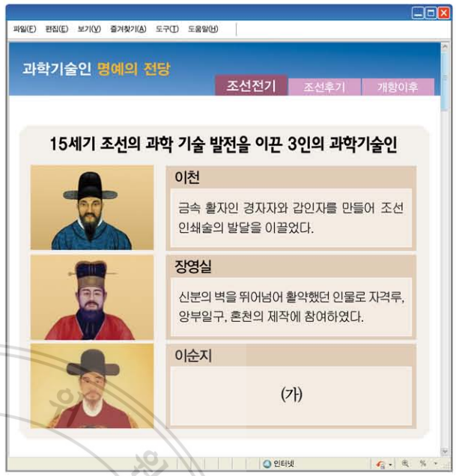Select the 조선전기 tab
The width and height of the screenshot is (456, 476).
click(x=252, y=86)
